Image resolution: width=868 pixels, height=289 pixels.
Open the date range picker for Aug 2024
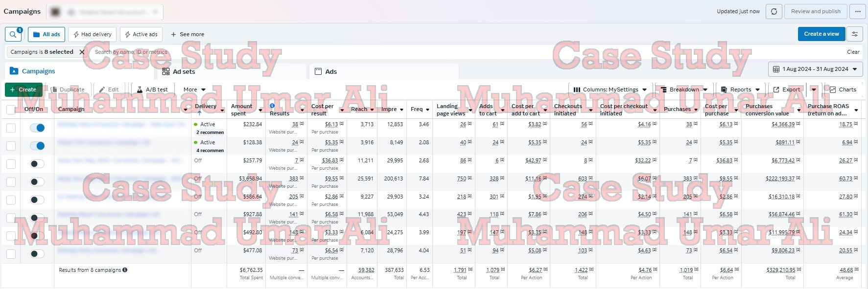pos(815,69)
